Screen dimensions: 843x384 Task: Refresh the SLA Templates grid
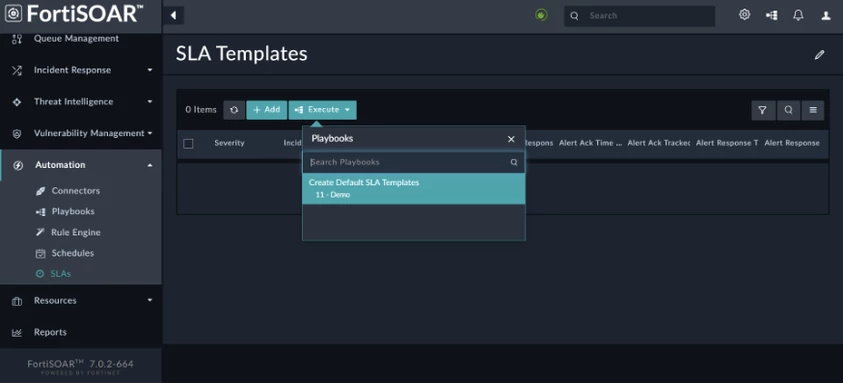(234, 110)
